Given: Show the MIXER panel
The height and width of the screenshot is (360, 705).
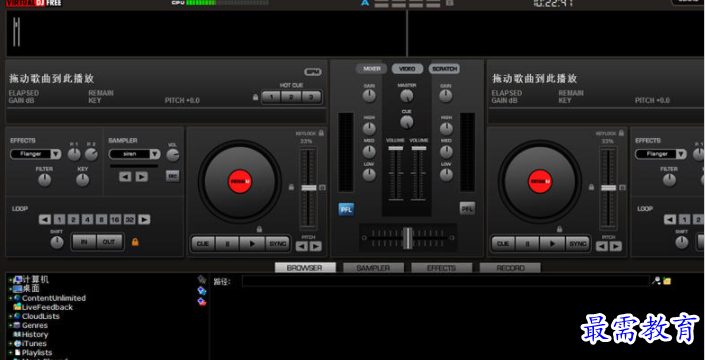Looking at the screenshot, I should 371,69.
